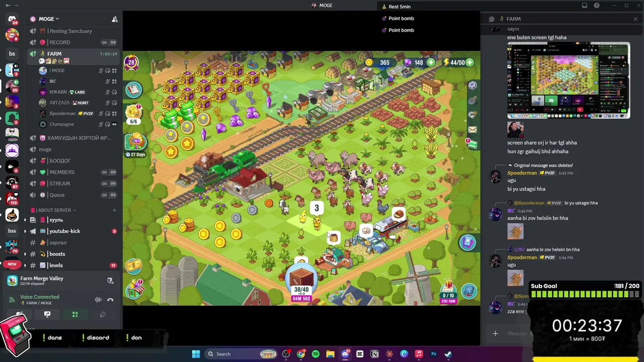Refill energy with the plus button

coord(469,63)
